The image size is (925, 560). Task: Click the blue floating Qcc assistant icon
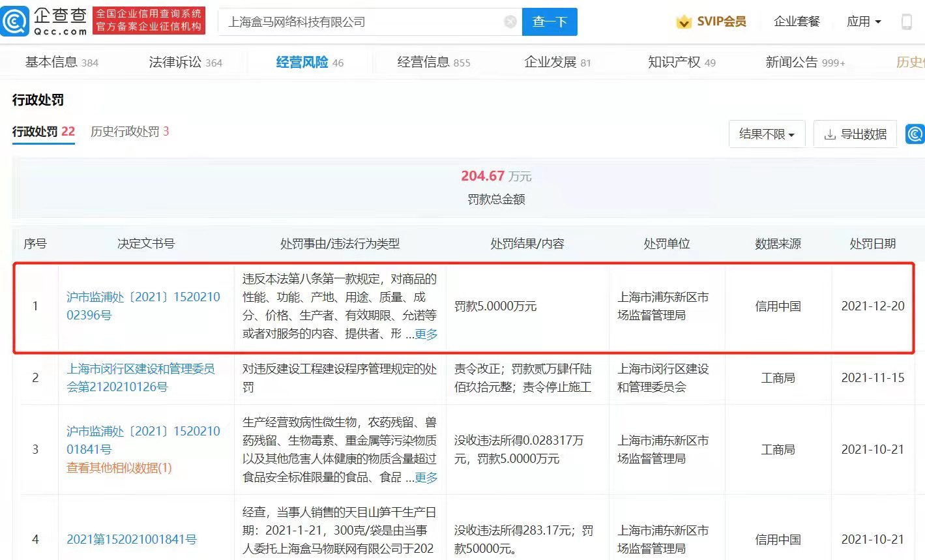coord(915,134)
